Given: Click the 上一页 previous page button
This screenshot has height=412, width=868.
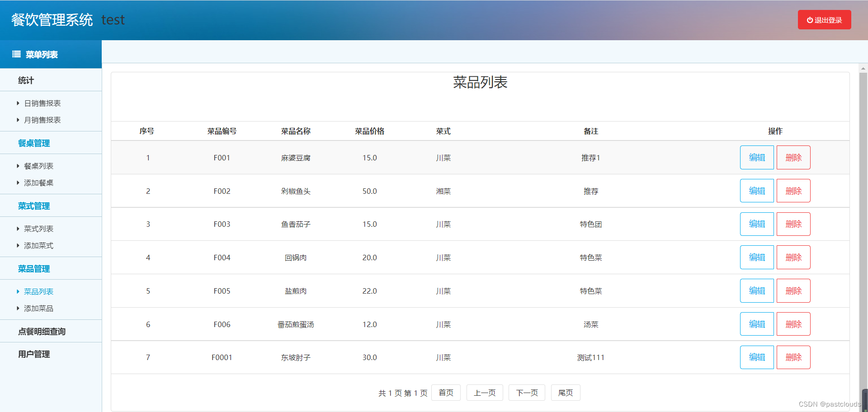Looking at the screenshot, I should click(485, 393).
